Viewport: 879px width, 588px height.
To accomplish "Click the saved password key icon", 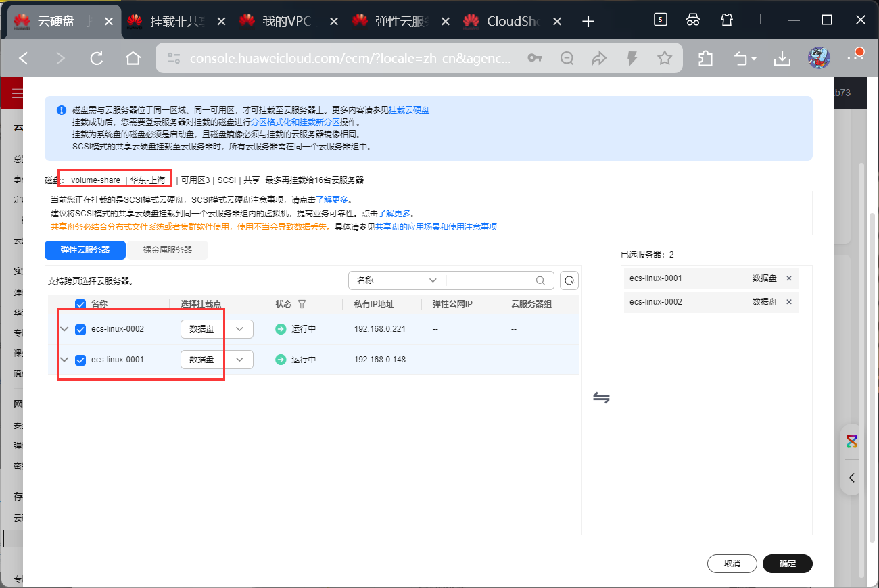I will coord(535,59).
